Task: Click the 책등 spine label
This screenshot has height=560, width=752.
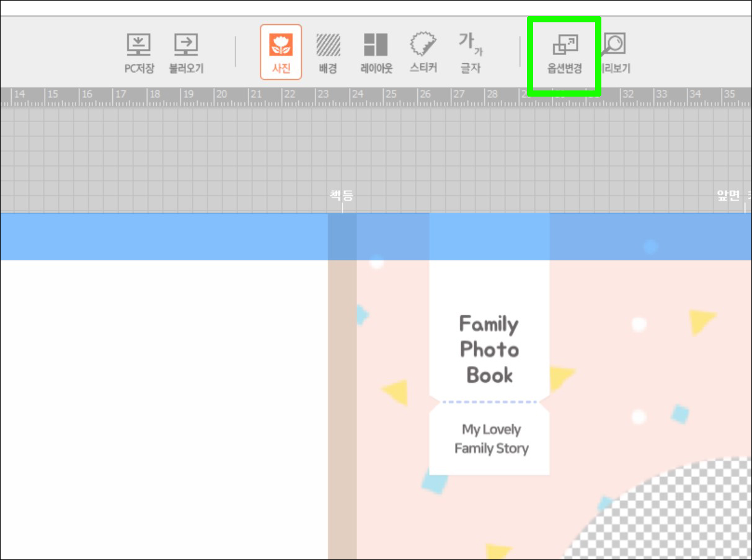Action: pyautogui.click(x=342, y=196)
